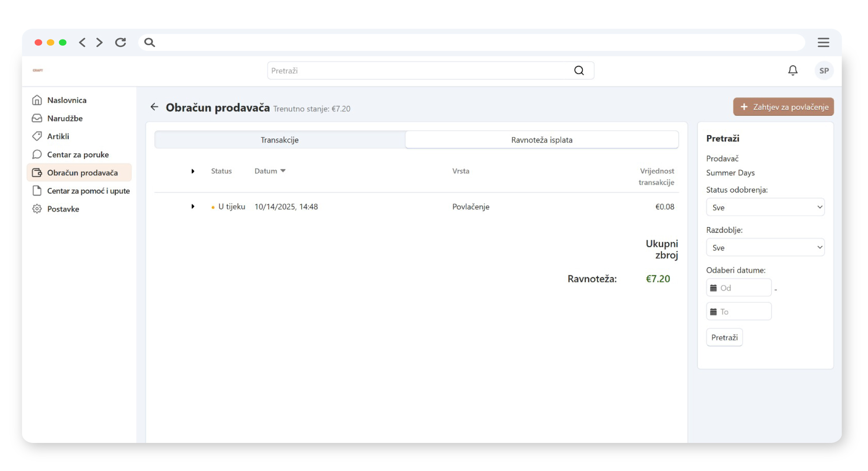The image size is (868, 471).
Task: Click the notification bell icon
Action: pos(793,71)
